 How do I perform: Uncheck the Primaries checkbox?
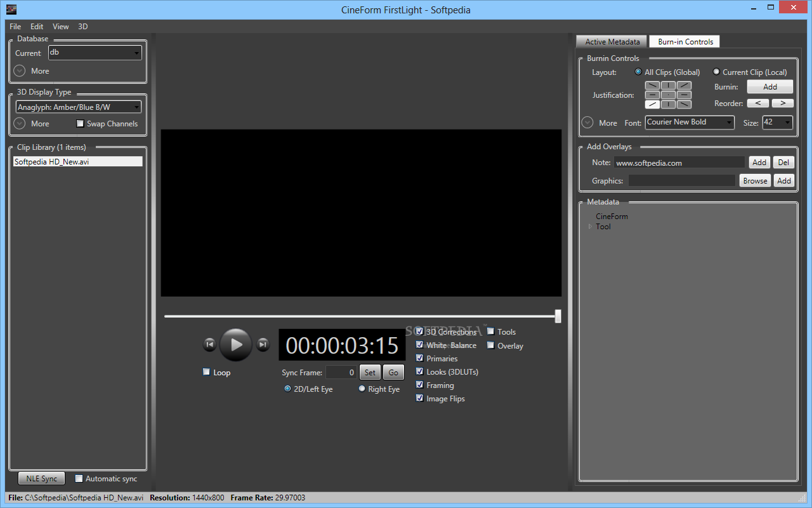(419, 358)
